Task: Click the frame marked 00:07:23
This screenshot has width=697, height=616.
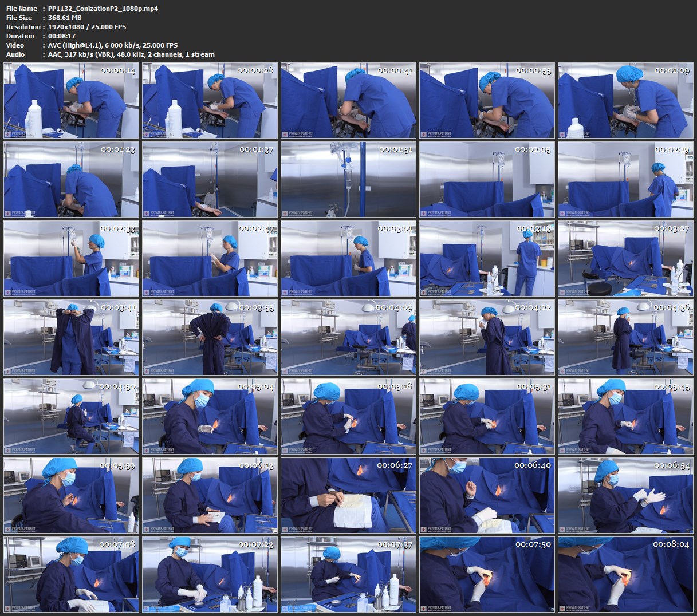Action: (x=210, y=574)
